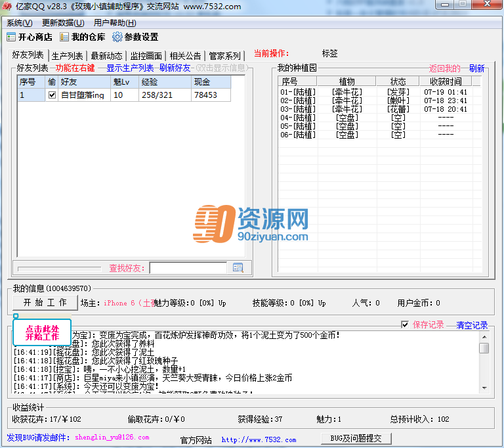504x448 pixels.
Task: Click log scrollbar up arrow
Action: click(484, 336)
